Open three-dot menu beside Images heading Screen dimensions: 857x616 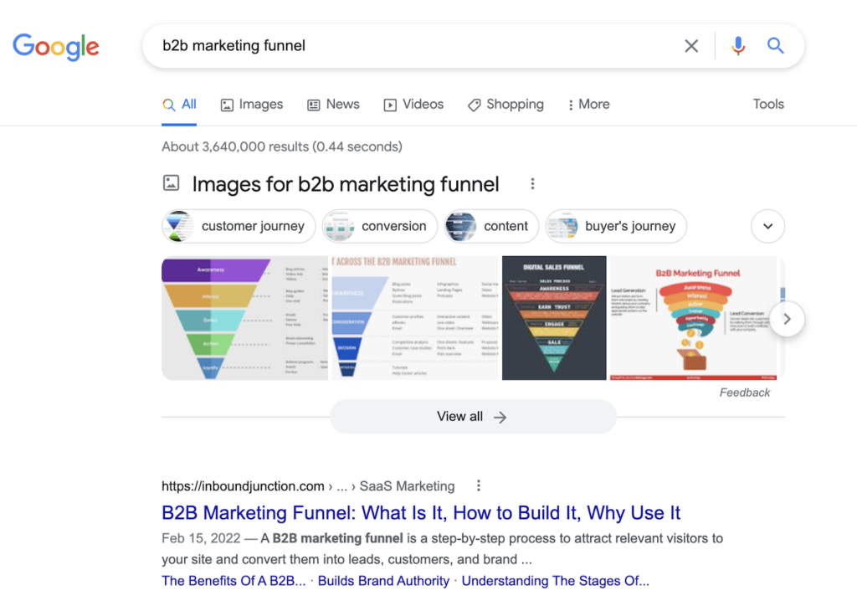[x=532, y=184]
